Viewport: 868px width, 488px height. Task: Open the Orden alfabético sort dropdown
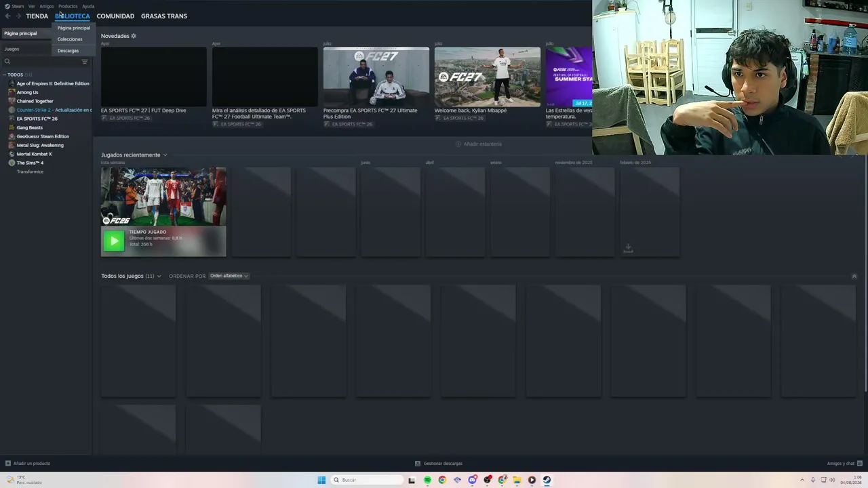pyautogui.click(x=229, y=276)
